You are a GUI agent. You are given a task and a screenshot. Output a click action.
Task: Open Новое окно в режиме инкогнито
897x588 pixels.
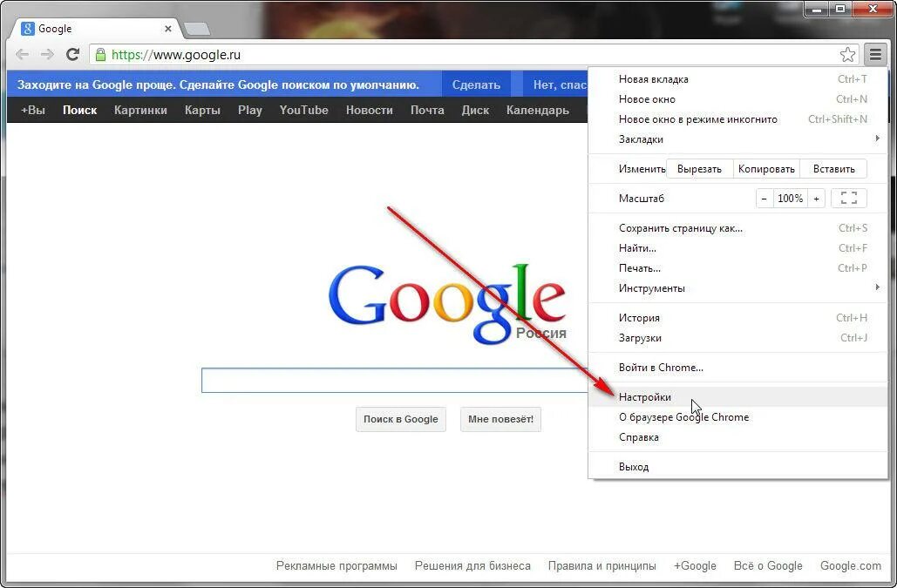(738, 118)
